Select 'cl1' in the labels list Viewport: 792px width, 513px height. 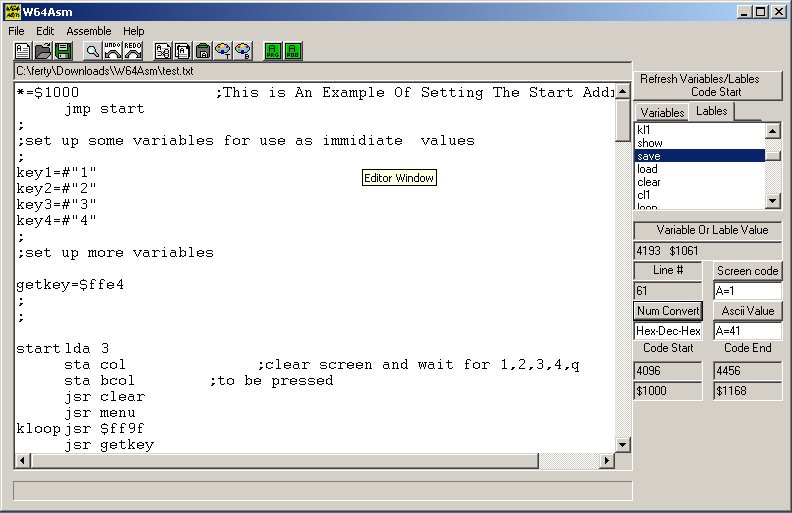[x=700, y=195]
